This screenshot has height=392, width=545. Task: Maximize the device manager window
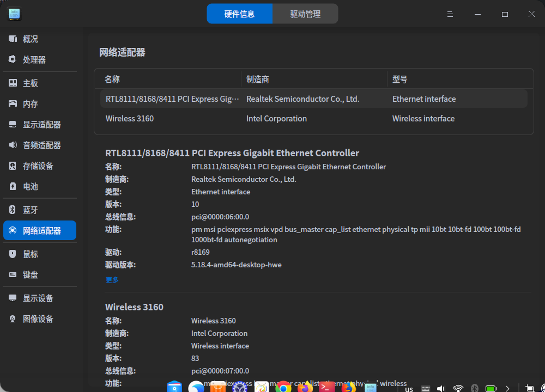click(505, 14)
